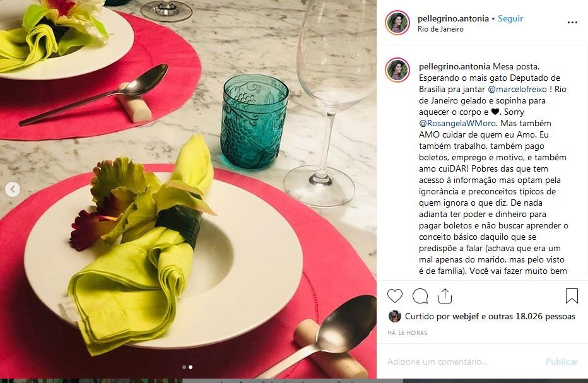
Task: Open the @RosangelaWMoro mention
Action: [457, 123]
